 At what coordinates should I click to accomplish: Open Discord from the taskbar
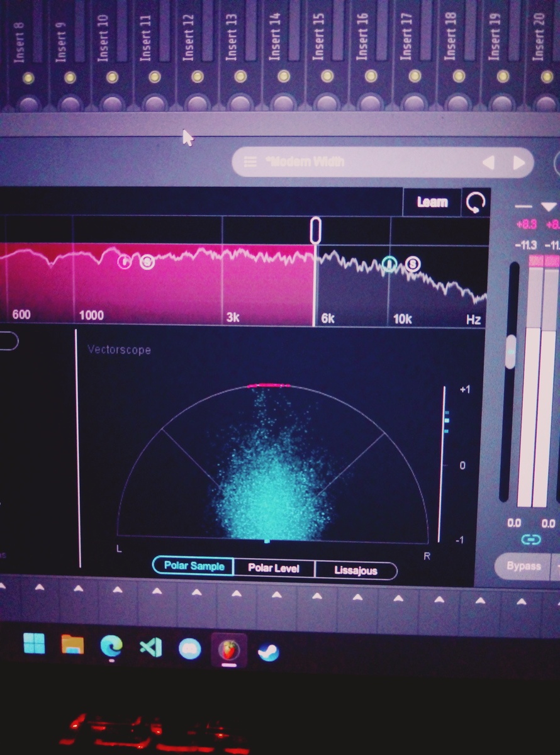pos(189,648)
